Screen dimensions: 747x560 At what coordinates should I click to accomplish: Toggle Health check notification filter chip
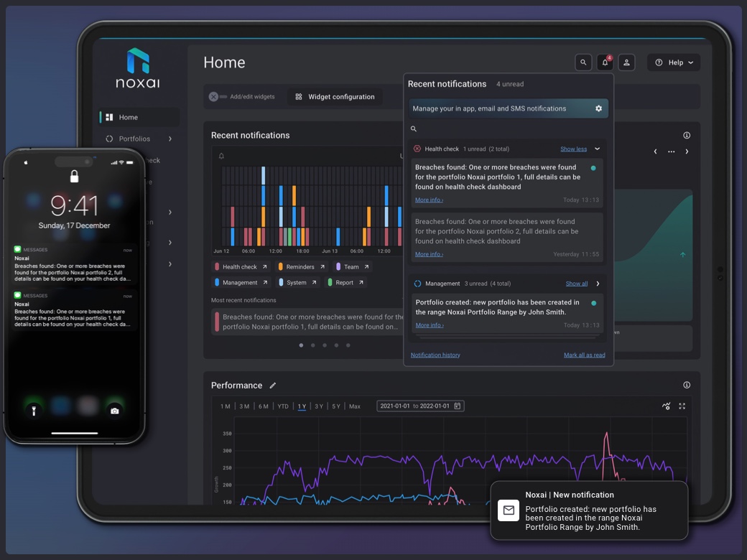point(239,267)
